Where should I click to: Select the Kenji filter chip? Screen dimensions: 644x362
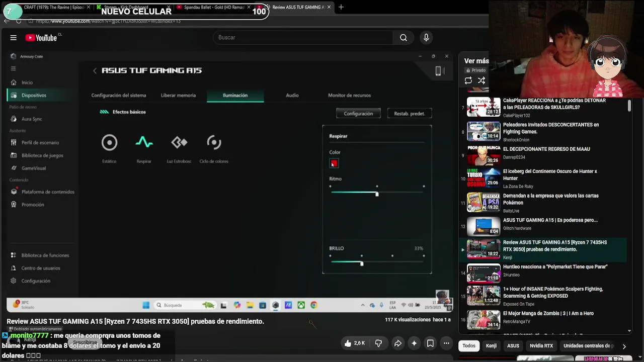[491, 346]
